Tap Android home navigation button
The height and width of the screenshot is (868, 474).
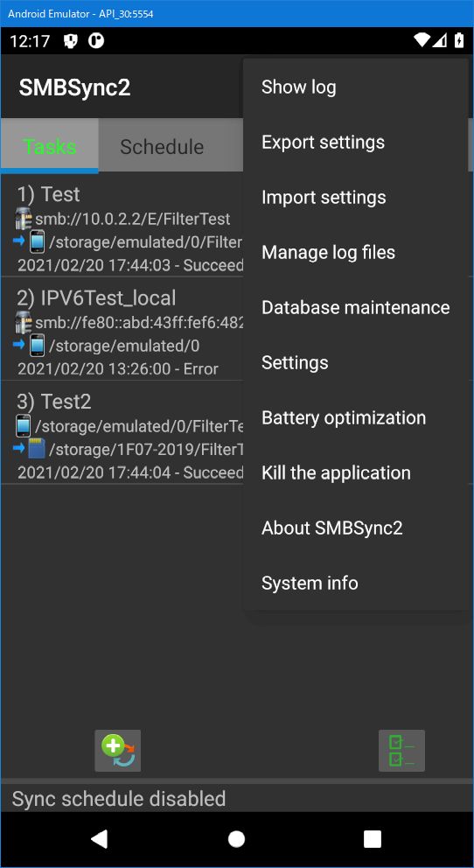click(x=237, y=839)
